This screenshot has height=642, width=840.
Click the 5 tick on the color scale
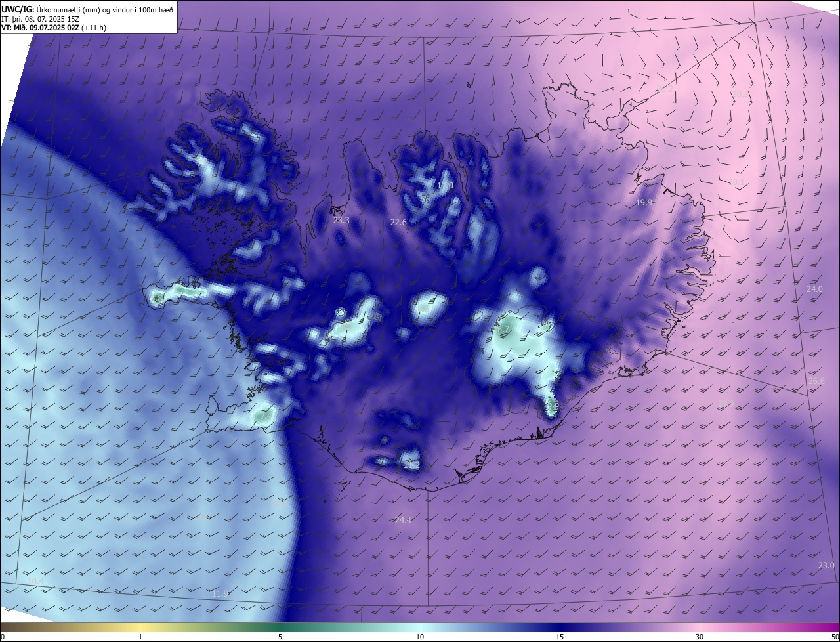coord(280,637)
